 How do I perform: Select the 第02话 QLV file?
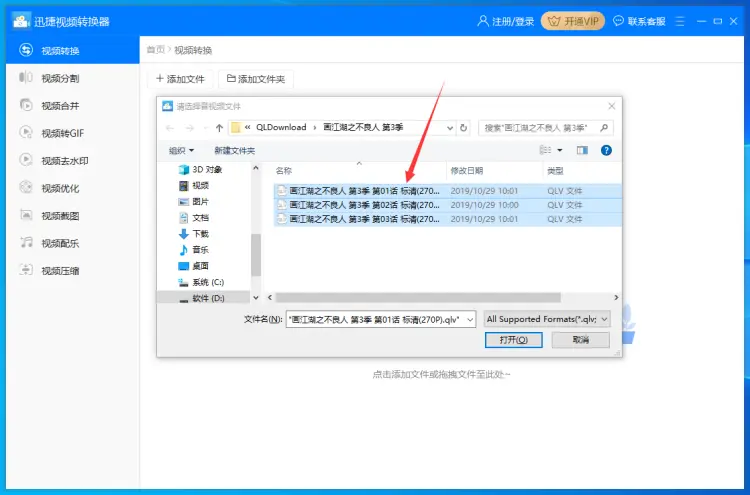pyautogui.click(x=447, y=205)
